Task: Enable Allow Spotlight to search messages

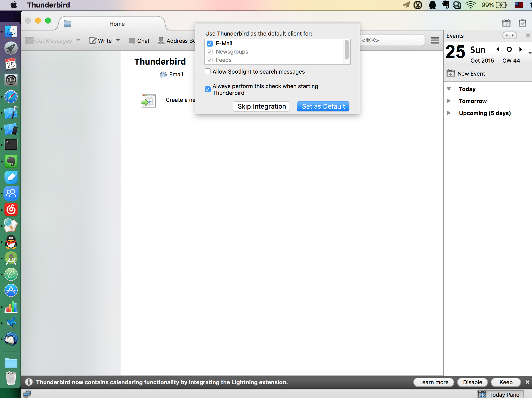Action: click(x=208, y=72)
